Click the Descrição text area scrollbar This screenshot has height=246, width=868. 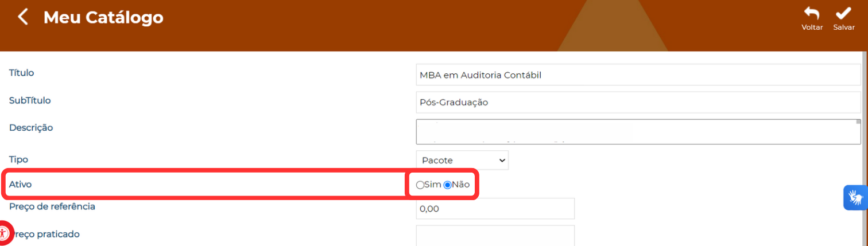[x=858, y=131]
